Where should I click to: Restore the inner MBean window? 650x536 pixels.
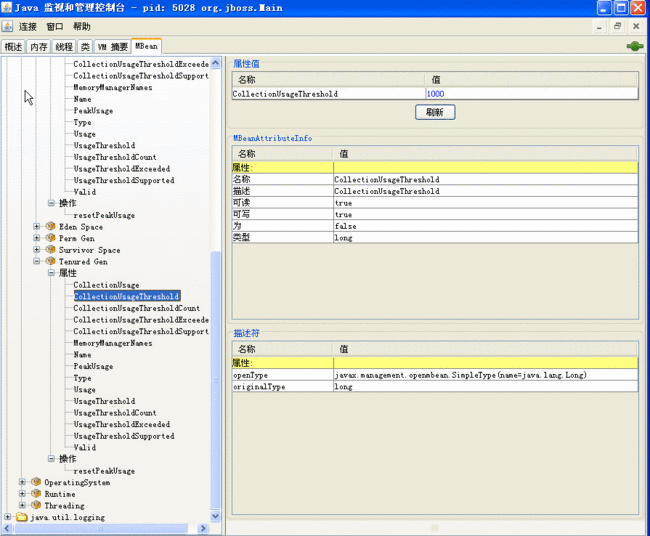[x=617, y=26]
